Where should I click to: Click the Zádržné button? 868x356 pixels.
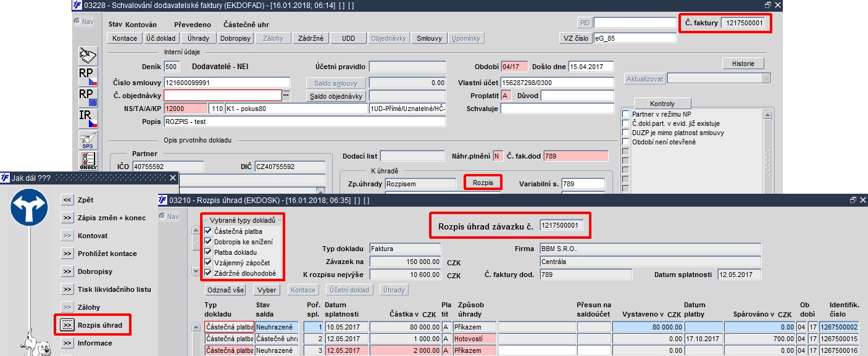click(x=310, y=38)
